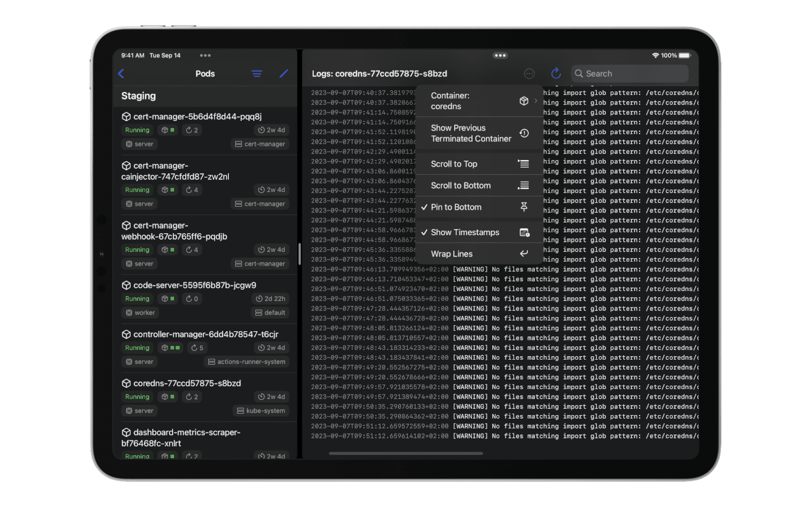Tap the cube icon beside coredns-77ccd57875-s8bzd

click(125, 383)
